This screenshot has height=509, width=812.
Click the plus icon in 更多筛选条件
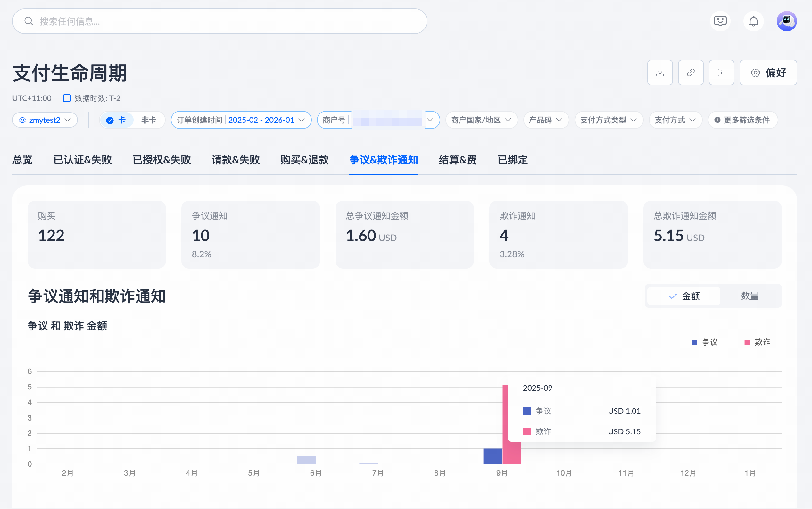pos(717,120)
